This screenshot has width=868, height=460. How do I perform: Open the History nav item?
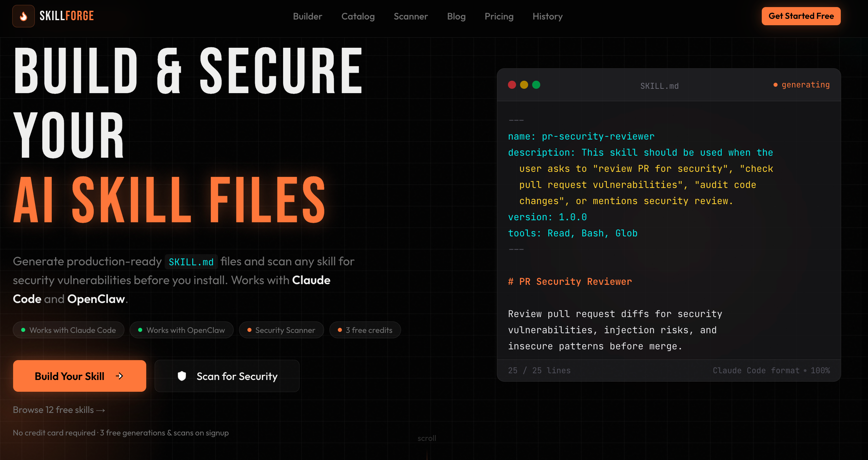[x=547, y=16]
